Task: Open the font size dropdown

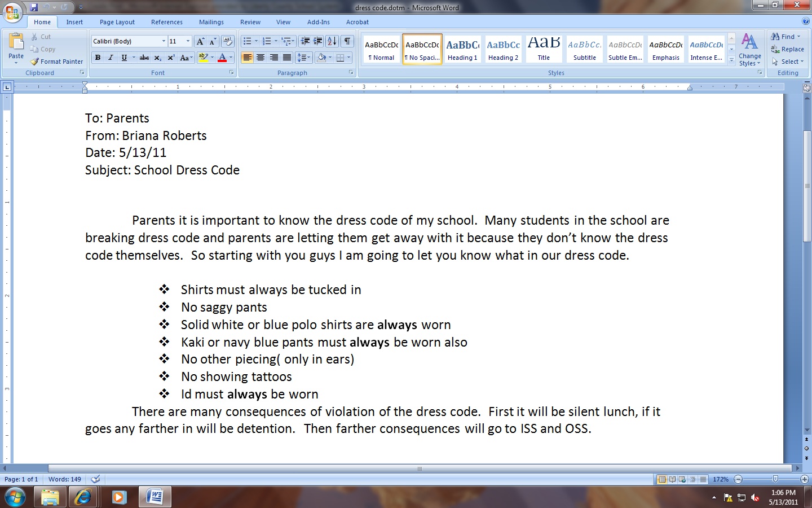Action: tap(187, 41)
